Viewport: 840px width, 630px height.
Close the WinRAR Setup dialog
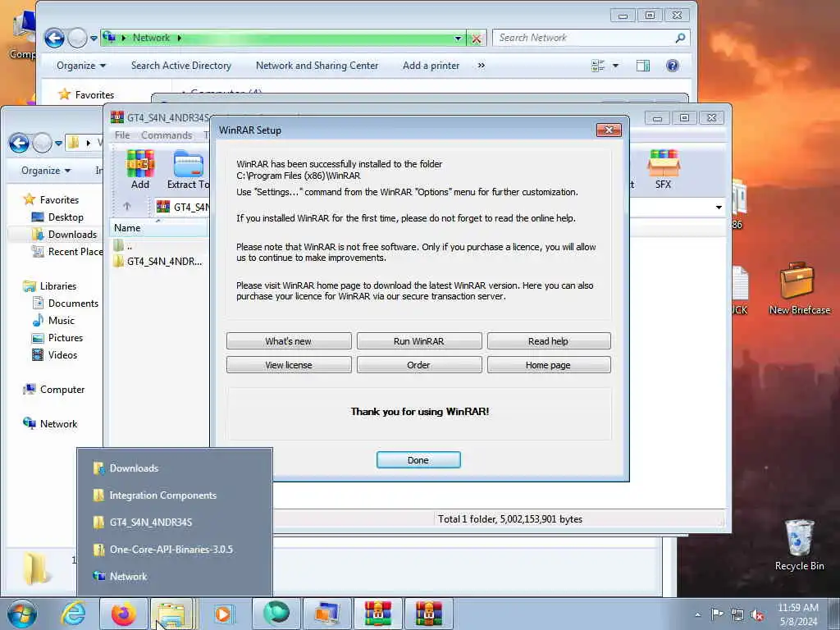609,130
